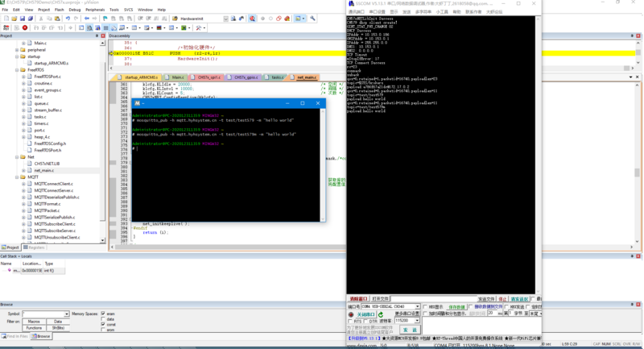Click the SSCOM send text input area
The width and height of the screenshot is (644, 349).
pos(481,326)
